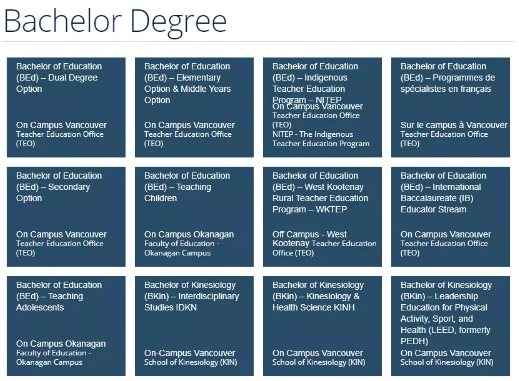
Task: Click Sur le campus à Vancouver label
Action: tap(454, 125)
